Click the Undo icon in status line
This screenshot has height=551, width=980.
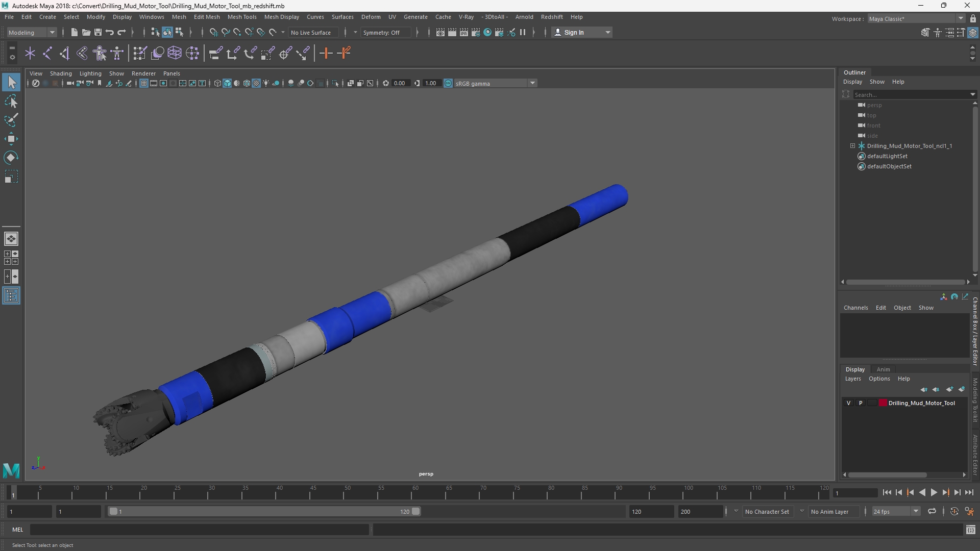tap(110, 32)
